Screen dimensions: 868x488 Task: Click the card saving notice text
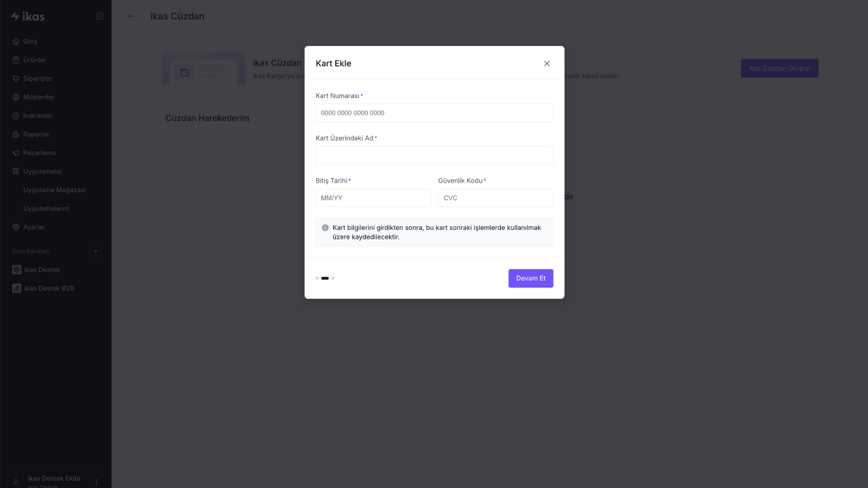437,232
